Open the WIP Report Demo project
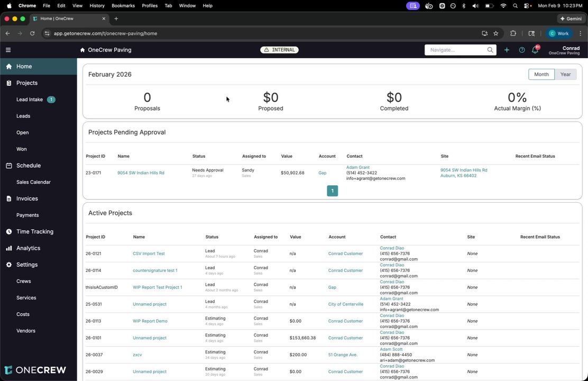Viewport: 588px width, 381px height. (x=150, y=321)
